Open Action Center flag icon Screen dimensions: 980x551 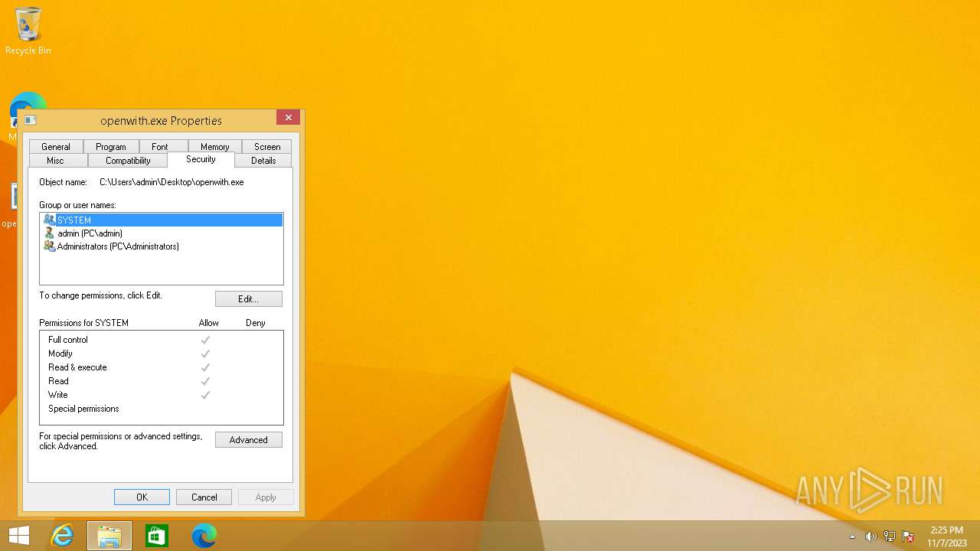pos(908,536)
